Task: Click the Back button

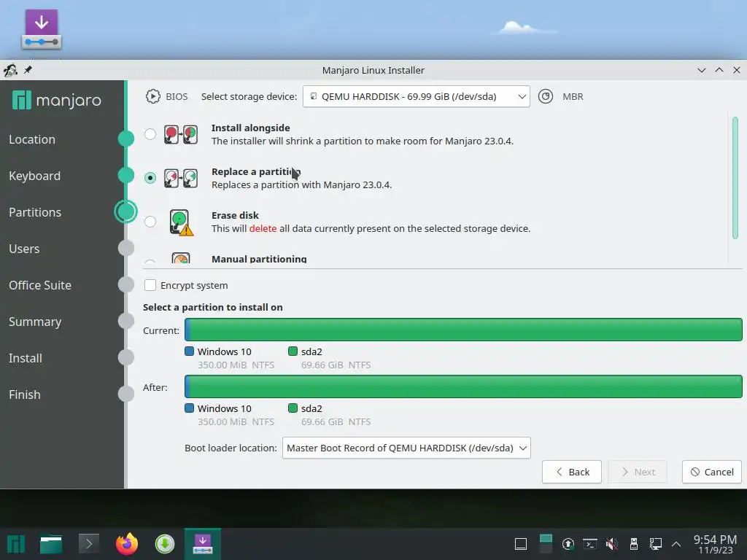Action: (572, 472)
